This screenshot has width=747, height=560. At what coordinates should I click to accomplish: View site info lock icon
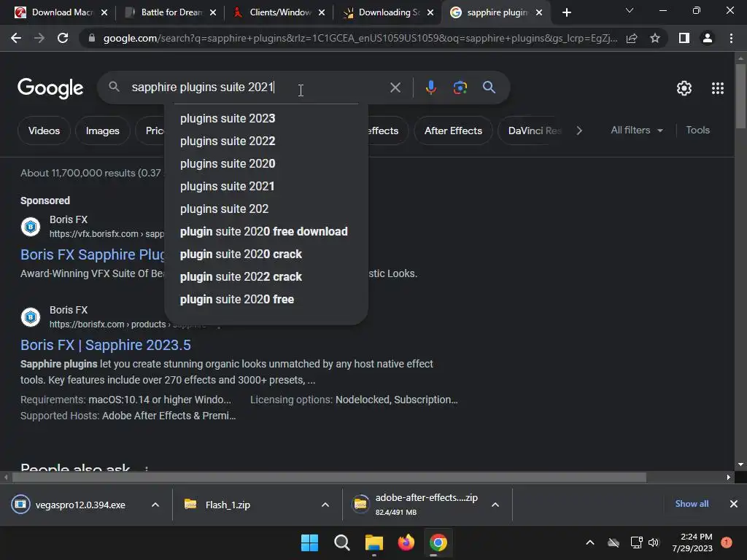(x=92, y=38)
